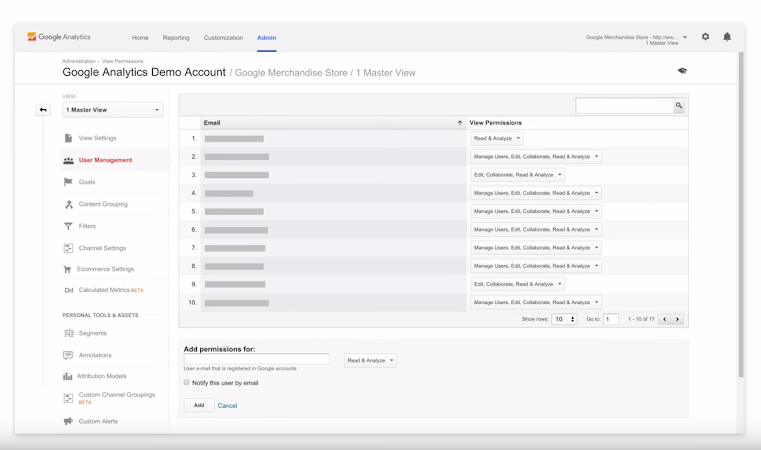Open the notifications bell

[727, 37]
